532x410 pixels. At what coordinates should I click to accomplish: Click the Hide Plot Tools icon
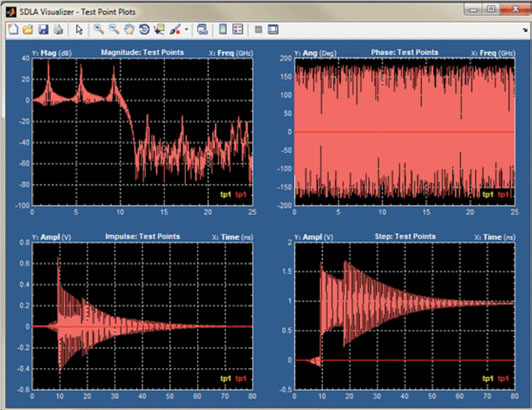click(259, 30)
